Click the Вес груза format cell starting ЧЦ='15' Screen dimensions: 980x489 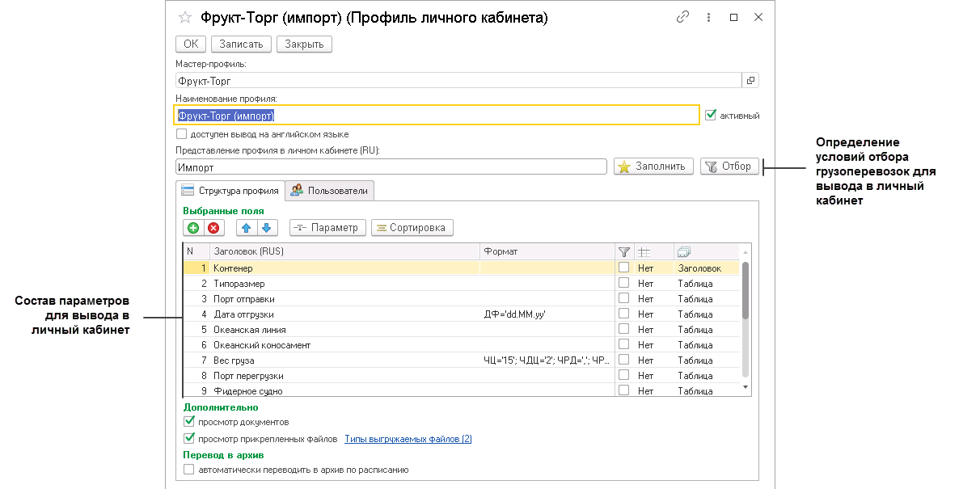tap(547, 360)
